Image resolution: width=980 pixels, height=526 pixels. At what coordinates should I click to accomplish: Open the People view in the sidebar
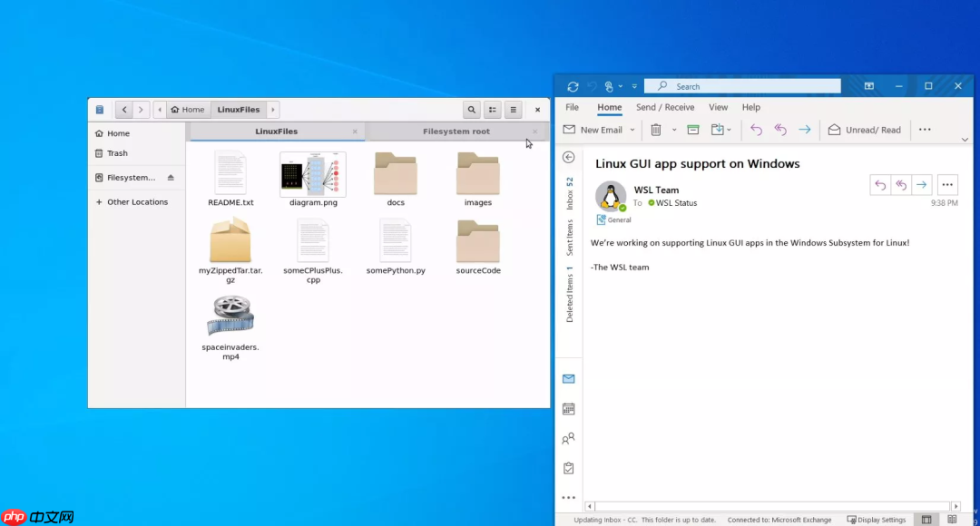pyautogui.click(x=569, y=438)
